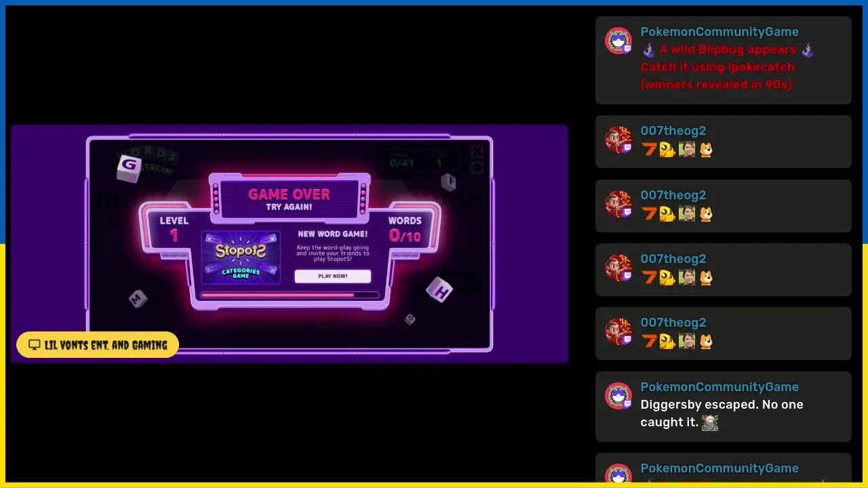Click face photo emote in topmost 007theog2 message
Screen dimensions: 868x488
[687, 149]
